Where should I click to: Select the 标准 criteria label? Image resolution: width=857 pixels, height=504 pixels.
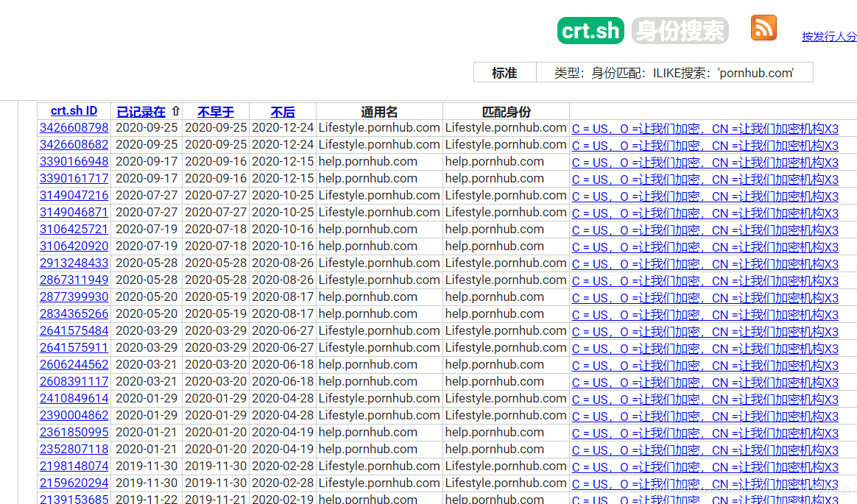click(504, 73)
